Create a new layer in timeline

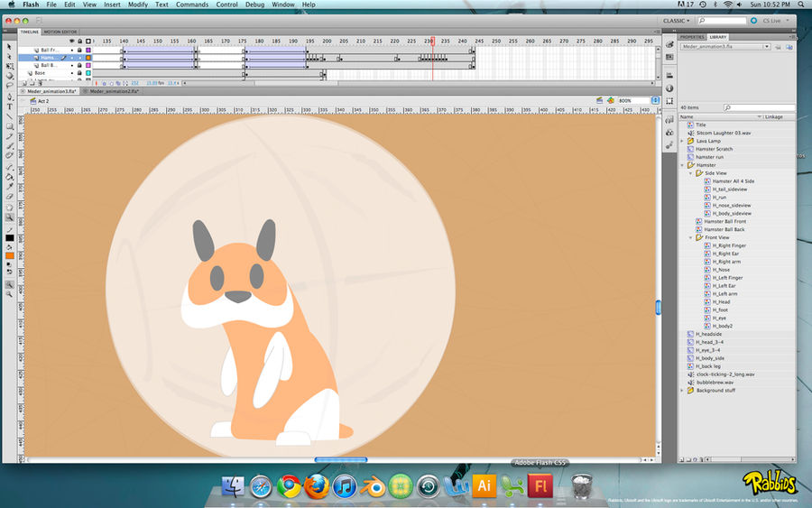pyautogui.click(x=24, y=83)
